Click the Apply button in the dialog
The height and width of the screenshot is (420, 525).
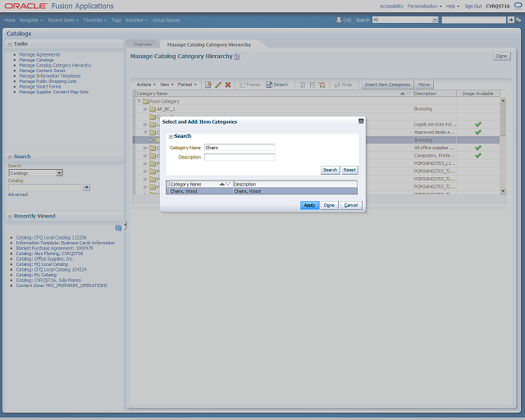(x=309, y=205)
